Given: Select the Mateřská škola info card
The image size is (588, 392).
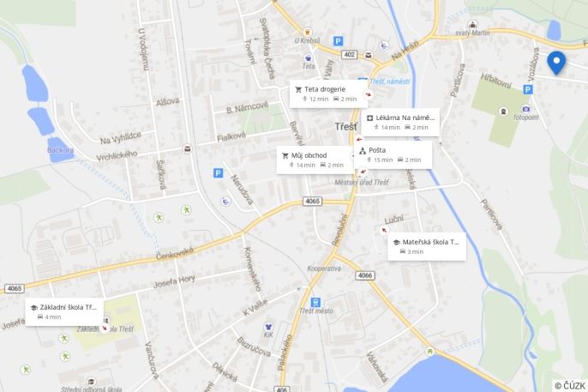Looking at the screenshot, I should point(427,246).
